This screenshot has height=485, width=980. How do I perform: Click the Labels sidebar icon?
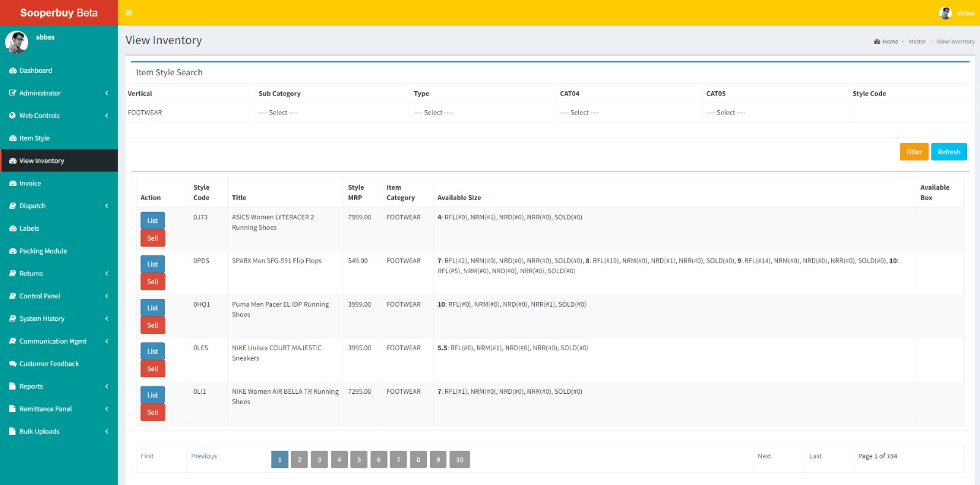13,229
